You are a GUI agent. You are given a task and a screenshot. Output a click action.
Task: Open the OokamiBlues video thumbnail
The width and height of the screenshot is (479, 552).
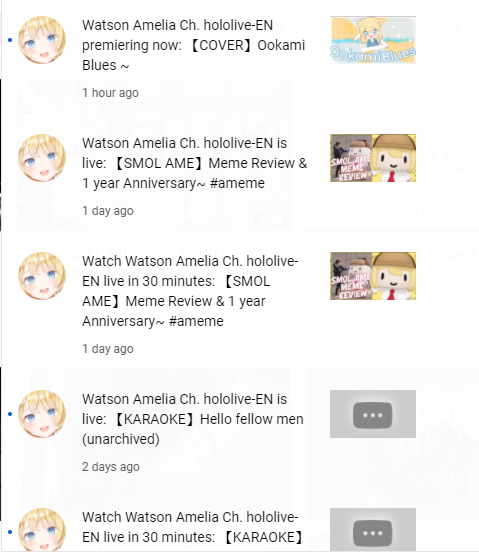coord(373,40)
